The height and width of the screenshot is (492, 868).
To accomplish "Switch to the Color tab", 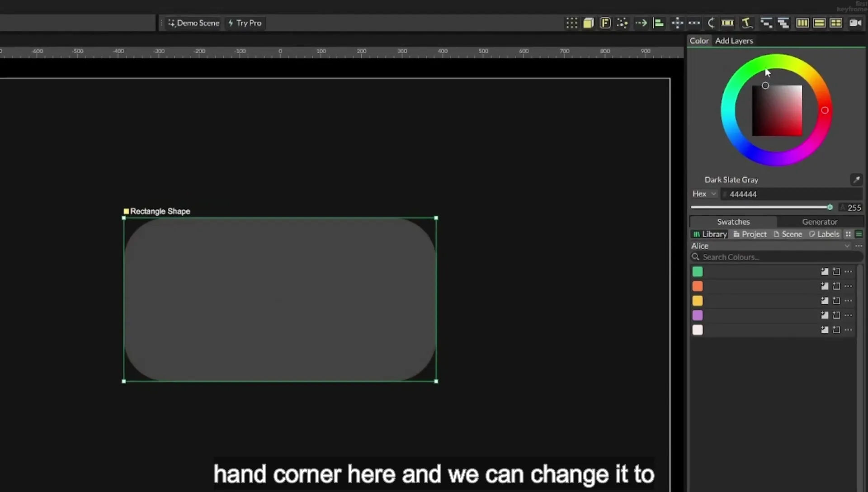I will [x=699, y=41].
